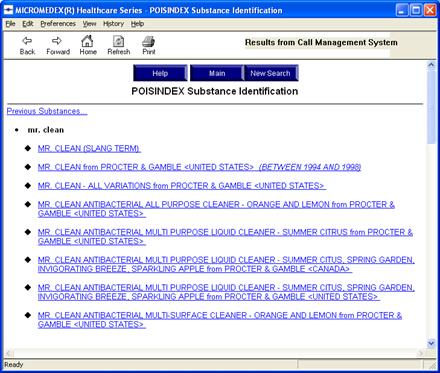
Task: Close the MICROMEDEX window
Action: click(x=430, y=10)
